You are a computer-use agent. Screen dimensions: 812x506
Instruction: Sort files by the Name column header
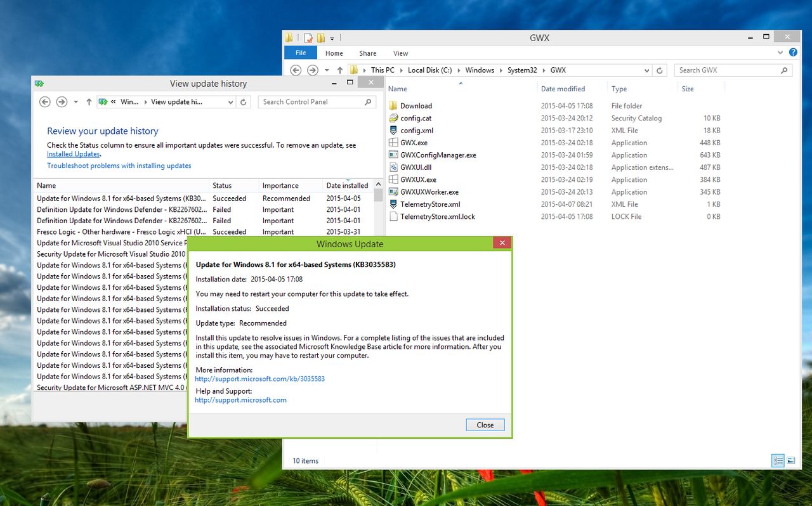click(x=398, y=89)
